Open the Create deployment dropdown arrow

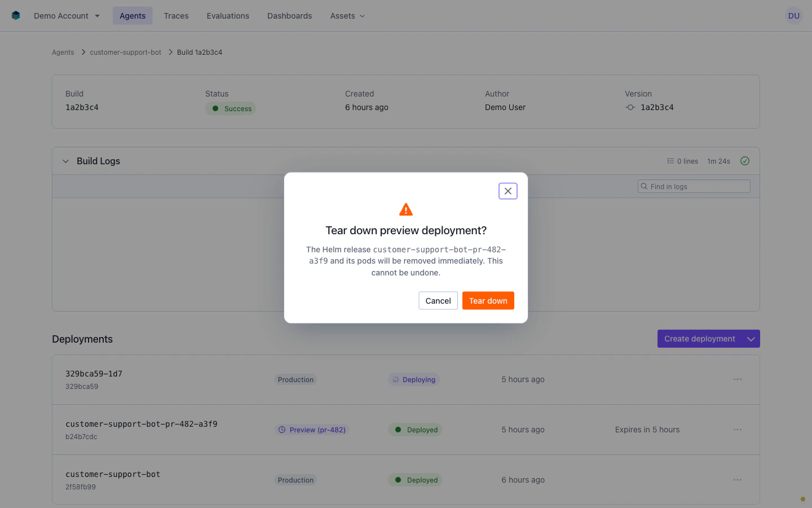751,339
